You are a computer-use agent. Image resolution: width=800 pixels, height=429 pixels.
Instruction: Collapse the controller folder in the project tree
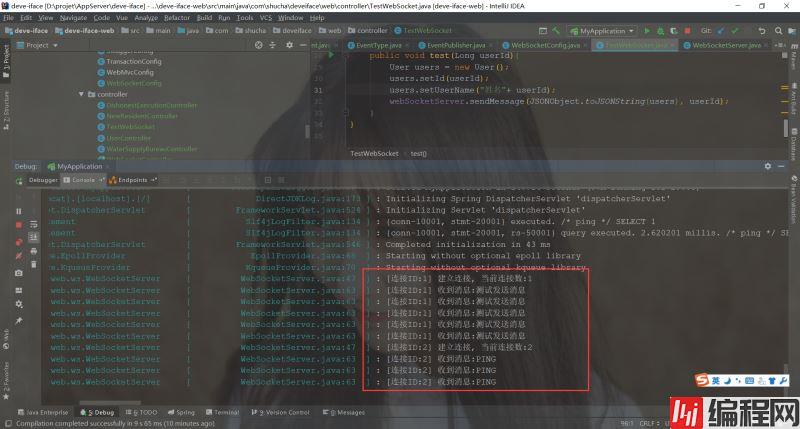tap(81, 94)
